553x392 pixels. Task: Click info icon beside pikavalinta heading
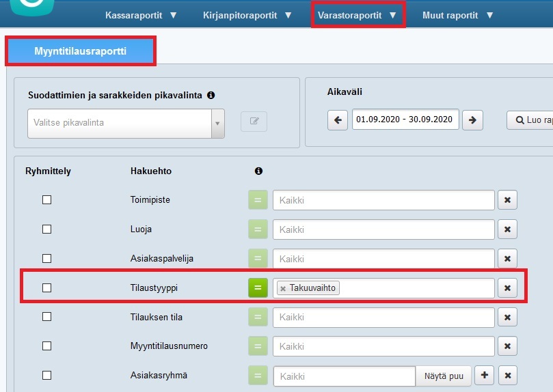pyautogui.click(x=211, y=95)
